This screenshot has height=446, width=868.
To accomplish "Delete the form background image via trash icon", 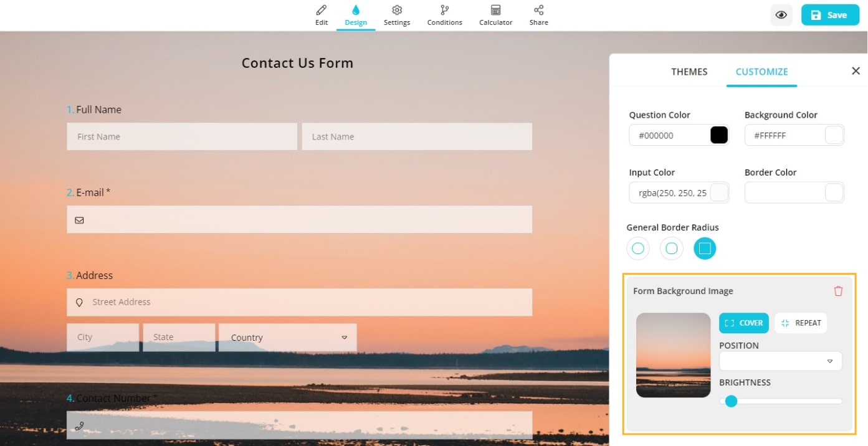I will tap(838, 290).
